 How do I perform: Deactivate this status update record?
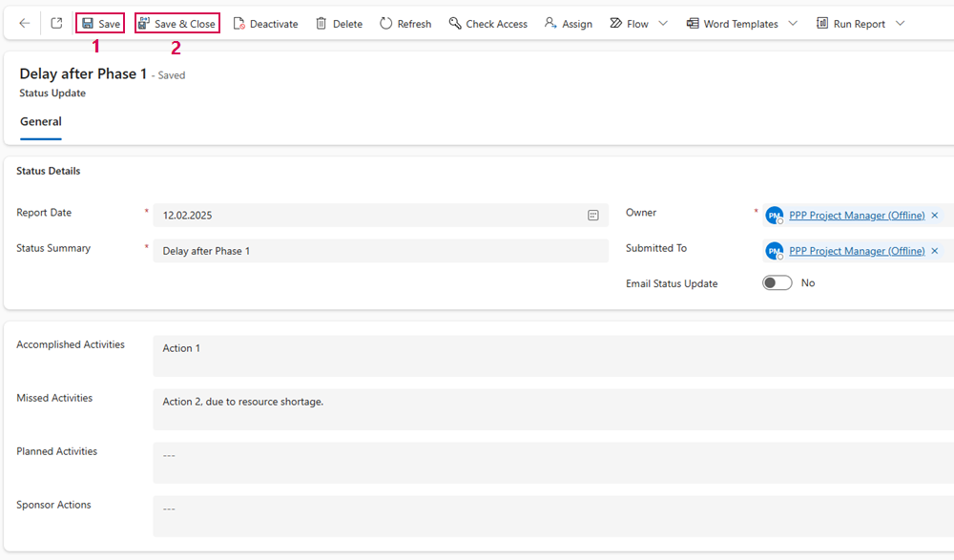coord(265,24)
